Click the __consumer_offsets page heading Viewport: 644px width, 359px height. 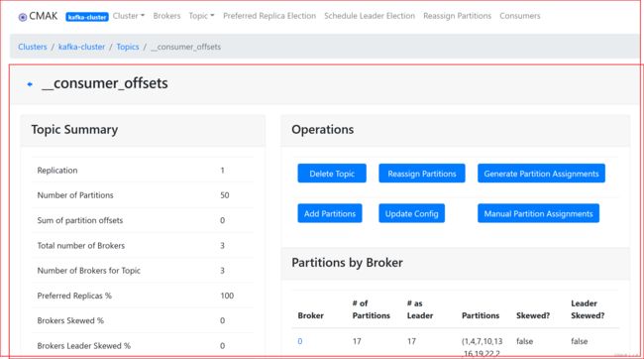click(x=105, y=83)
